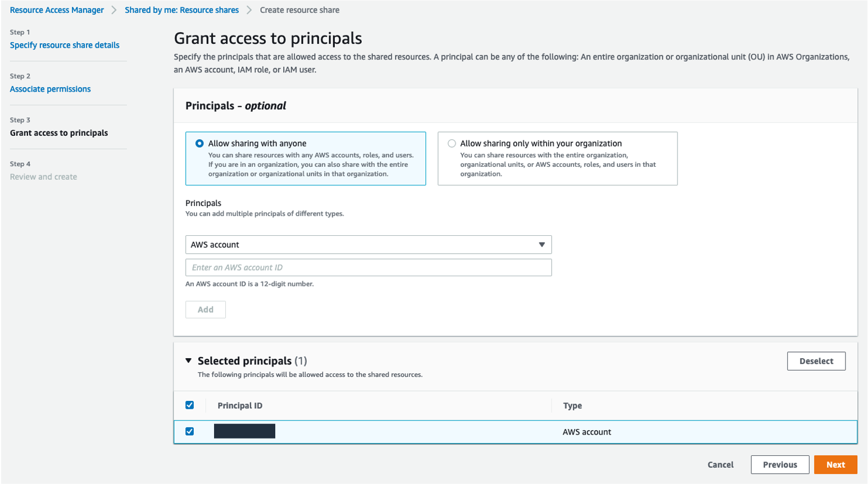Screen dimensions: 868x484
Task: Go to Step 2 Associate permissions
Action: click(50, 89)
